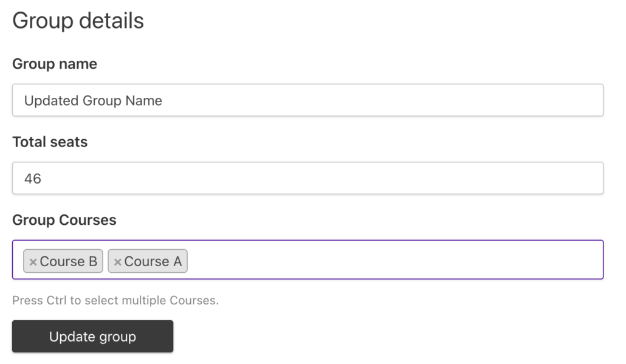Click the Total seats label
The image size is (626, 364).
coord(50,142)
